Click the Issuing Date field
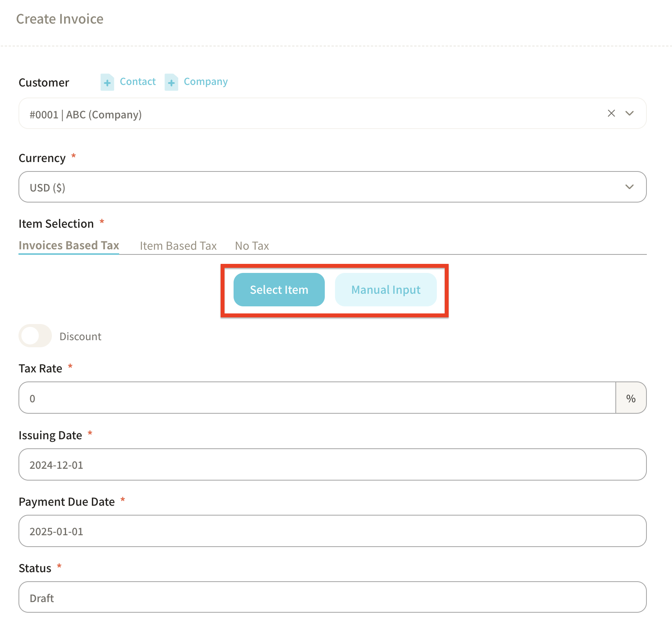672x630 pixels. (332, 464)
